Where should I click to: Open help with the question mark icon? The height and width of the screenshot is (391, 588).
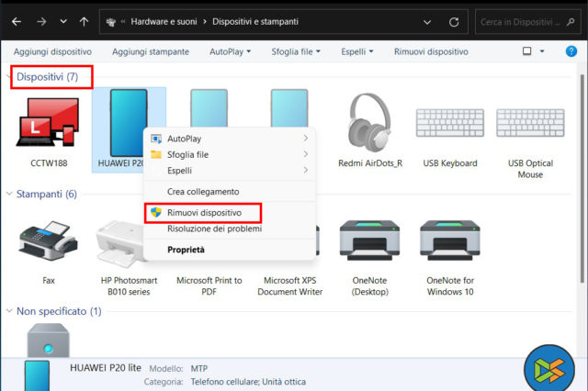click(571, 51)
